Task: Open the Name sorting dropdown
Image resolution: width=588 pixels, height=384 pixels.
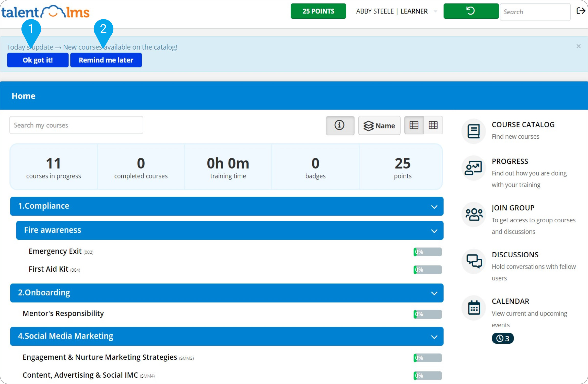Action: tap(379, 125)
